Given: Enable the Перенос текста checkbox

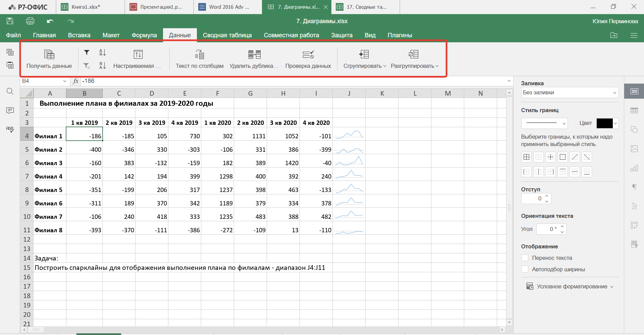Looking at the screenshot, I should pos(525,258).
